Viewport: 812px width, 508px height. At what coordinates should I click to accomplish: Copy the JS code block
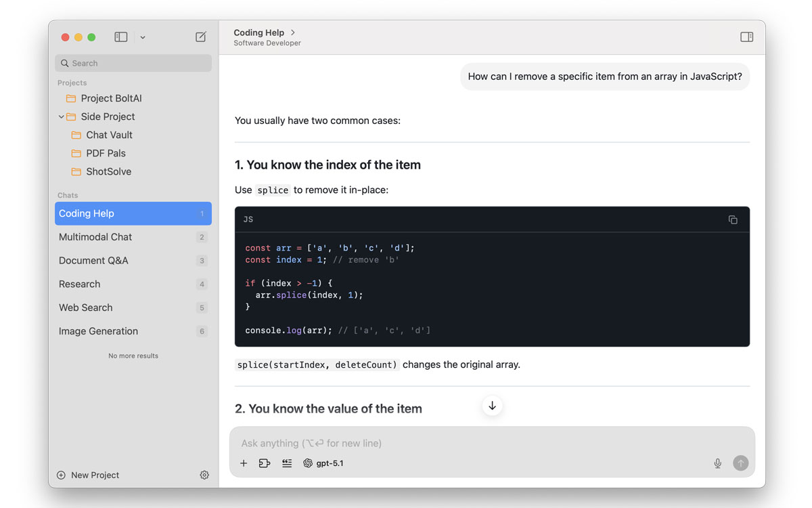pyautogui.click(x=733, y=219)
